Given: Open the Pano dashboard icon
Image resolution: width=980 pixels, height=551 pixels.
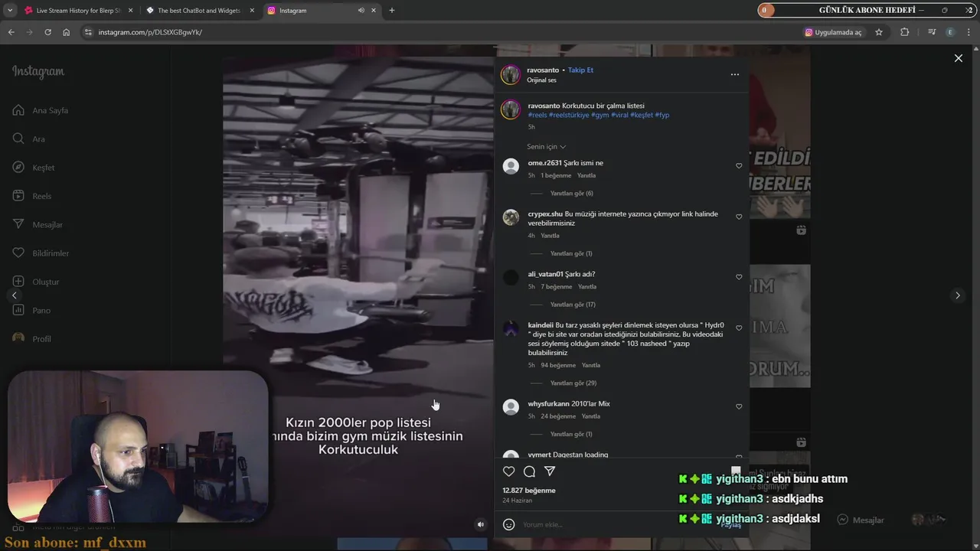Looking at the screenshot, I should (x=18, y=310).
